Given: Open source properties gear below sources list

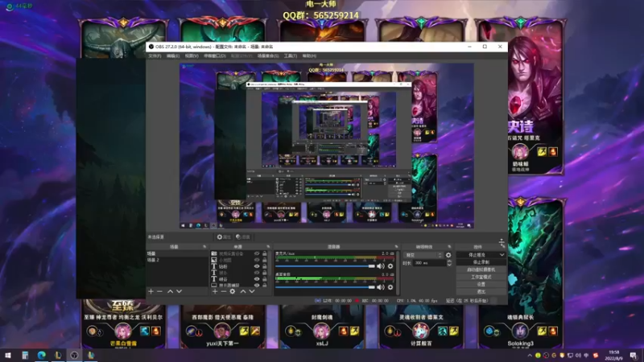Looking at the screenshot, I should point(233,291).
